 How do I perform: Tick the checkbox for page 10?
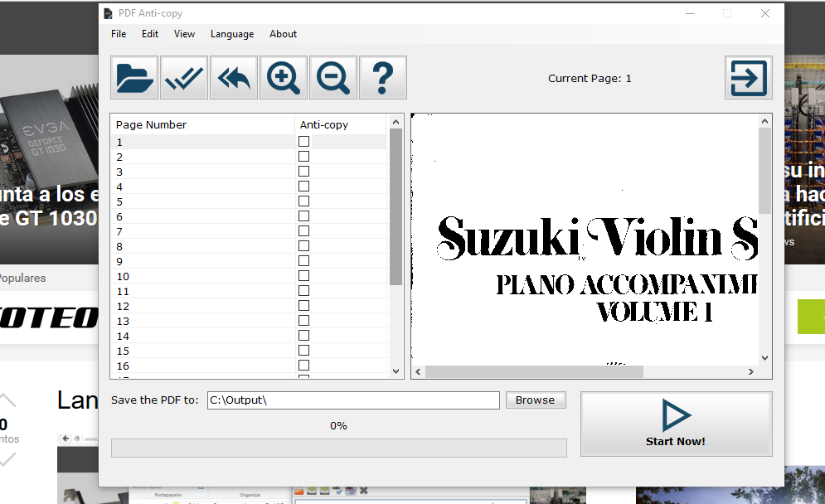(x=303, y=276)
